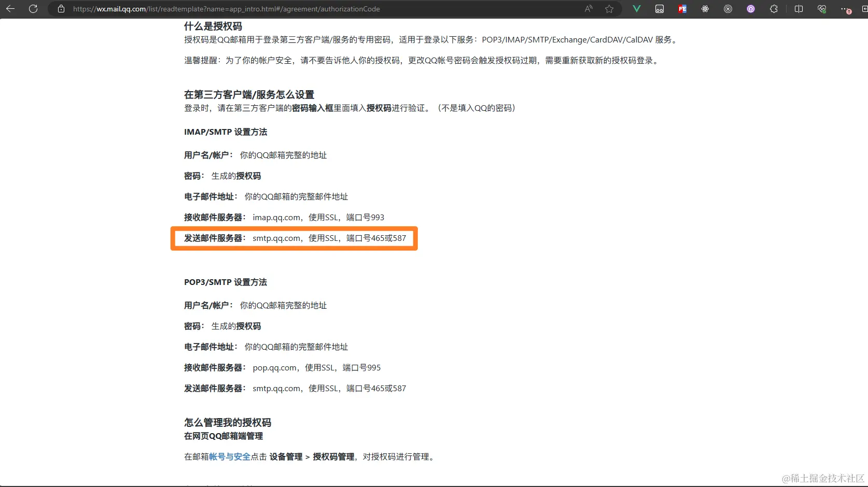Click the 在网页QQ邮箱端管理 subheading
Image resolution: width=868 pixels, height=487 pixels.
(223, 436)
